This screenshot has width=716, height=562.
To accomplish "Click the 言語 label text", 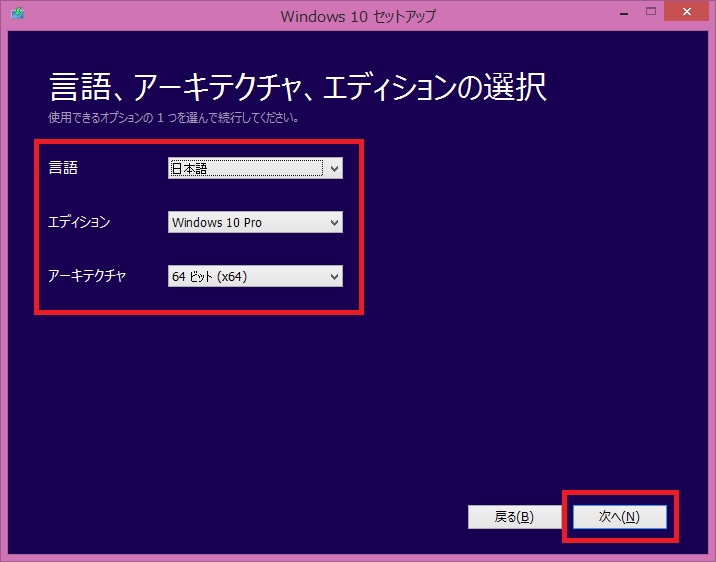I will coord(63,168).
